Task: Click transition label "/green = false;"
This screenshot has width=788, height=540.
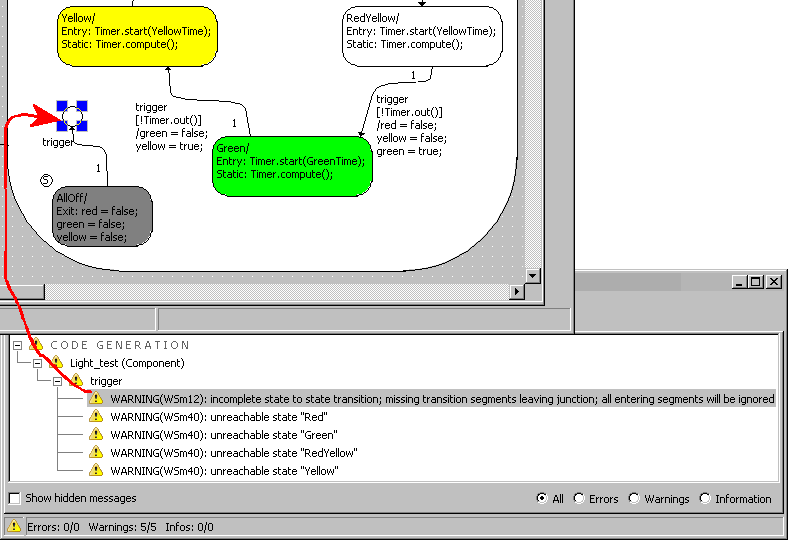Action: (171, 133)
